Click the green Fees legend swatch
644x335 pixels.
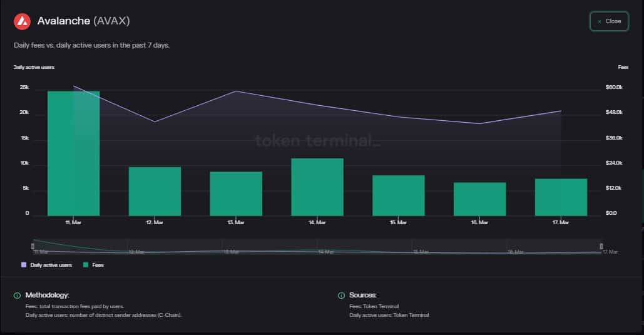[85, 265]
